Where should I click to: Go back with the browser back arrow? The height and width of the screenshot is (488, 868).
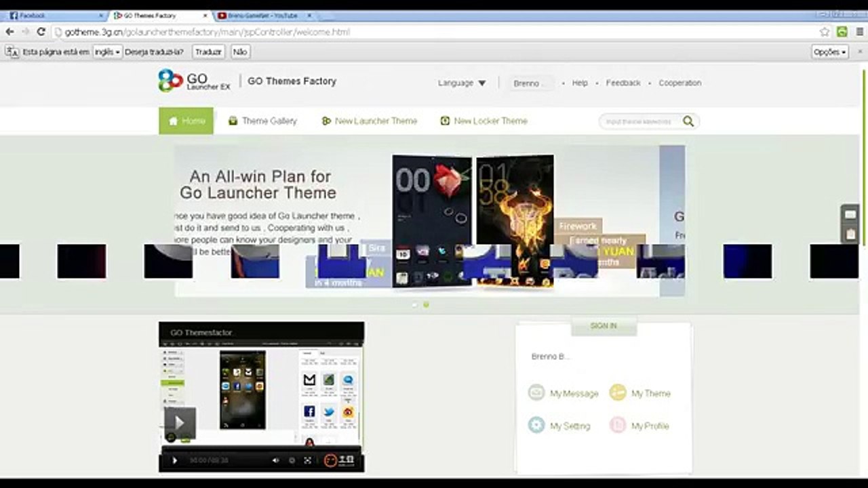click(9, 32)
